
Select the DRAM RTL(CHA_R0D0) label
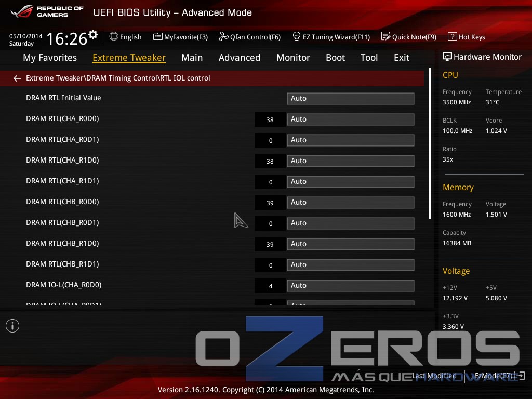[x=62, y=119]
